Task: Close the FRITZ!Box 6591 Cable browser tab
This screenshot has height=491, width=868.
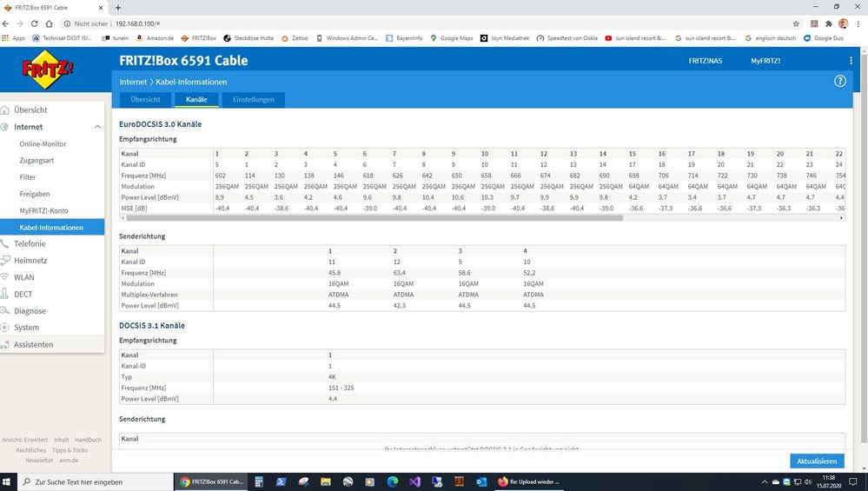Action: point(101,8)
